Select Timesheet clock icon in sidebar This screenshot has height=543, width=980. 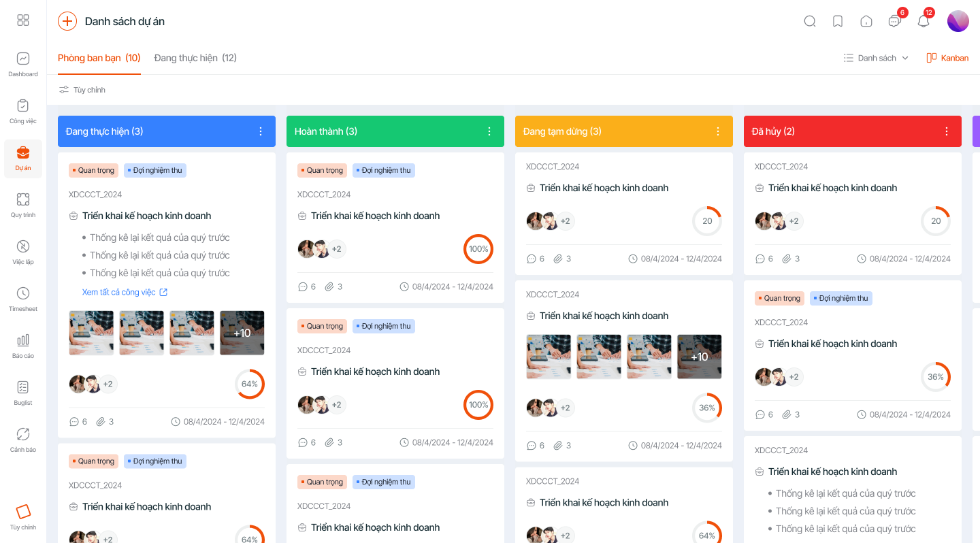pyautogui.click(x=23, y=294)
